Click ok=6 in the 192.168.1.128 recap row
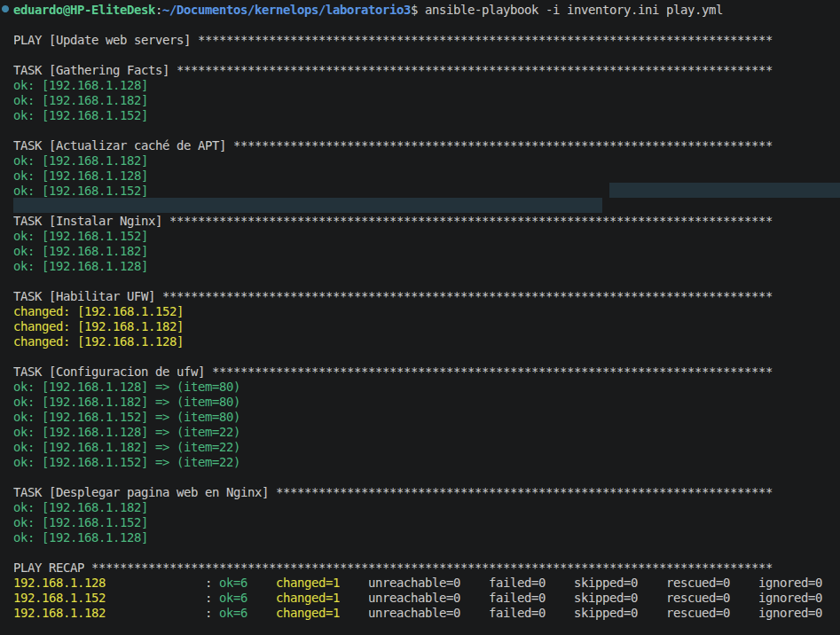 point(233,583)
